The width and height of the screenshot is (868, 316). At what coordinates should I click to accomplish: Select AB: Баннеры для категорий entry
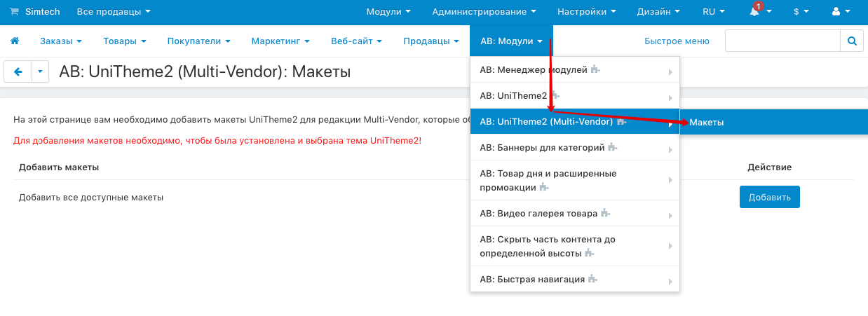coord(575,148)
